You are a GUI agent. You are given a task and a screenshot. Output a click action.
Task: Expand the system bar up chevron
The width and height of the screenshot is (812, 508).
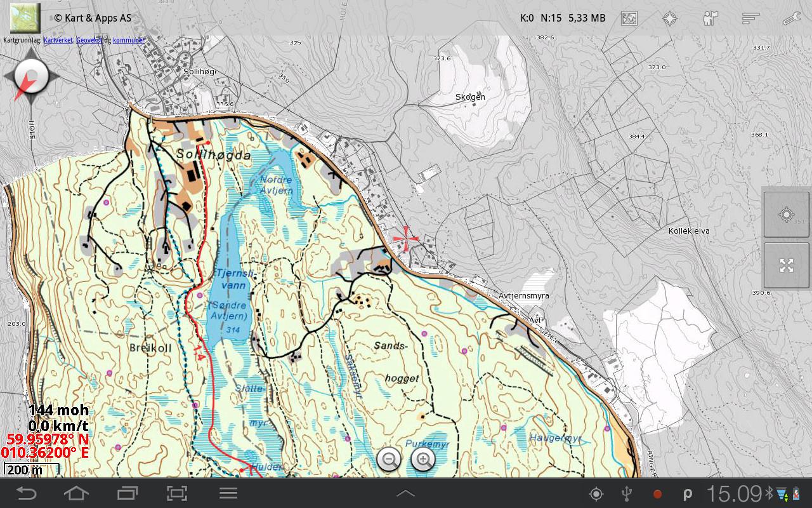406,493
